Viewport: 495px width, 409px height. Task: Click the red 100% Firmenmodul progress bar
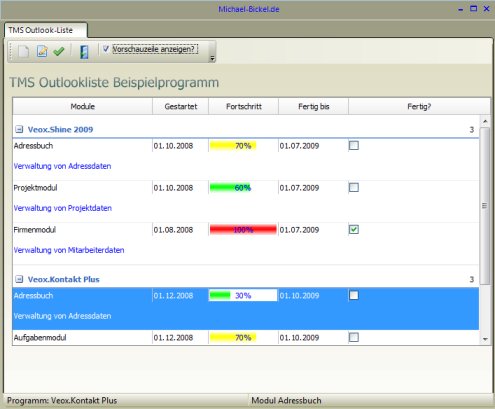[x=243, y=229]
